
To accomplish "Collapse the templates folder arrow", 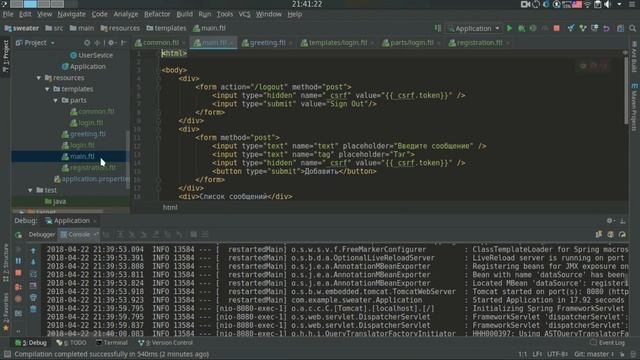I will click(x=47, y=89).
